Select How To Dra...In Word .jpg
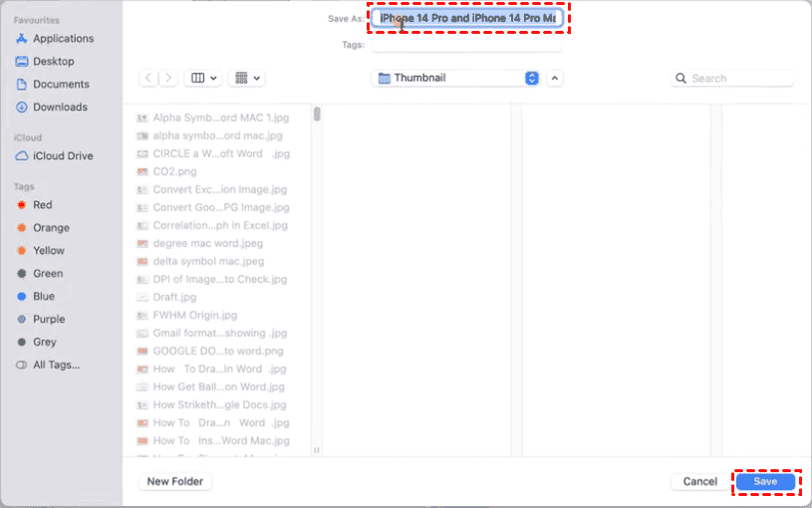Screen dimensions: 812x508 tap(211, 369)
